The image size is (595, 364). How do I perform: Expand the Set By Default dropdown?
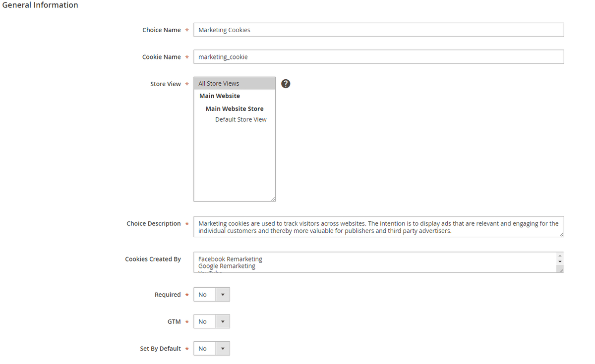(212, 349)
